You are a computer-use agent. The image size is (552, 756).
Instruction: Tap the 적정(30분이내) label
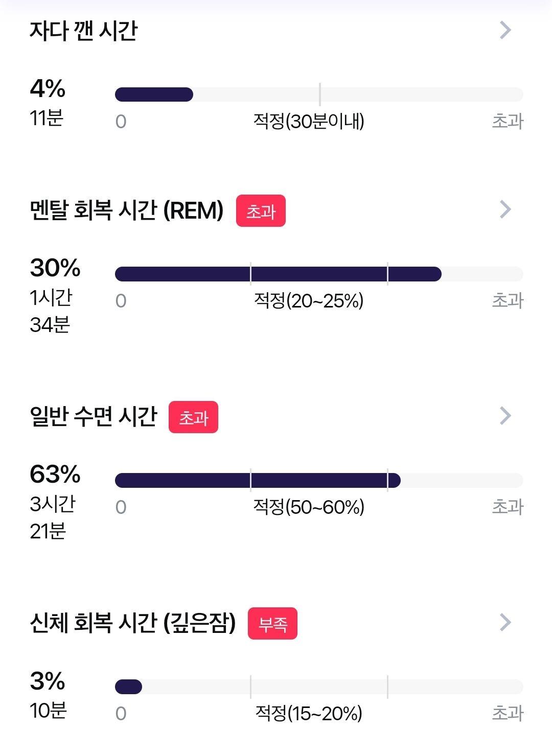click(309, 122)
